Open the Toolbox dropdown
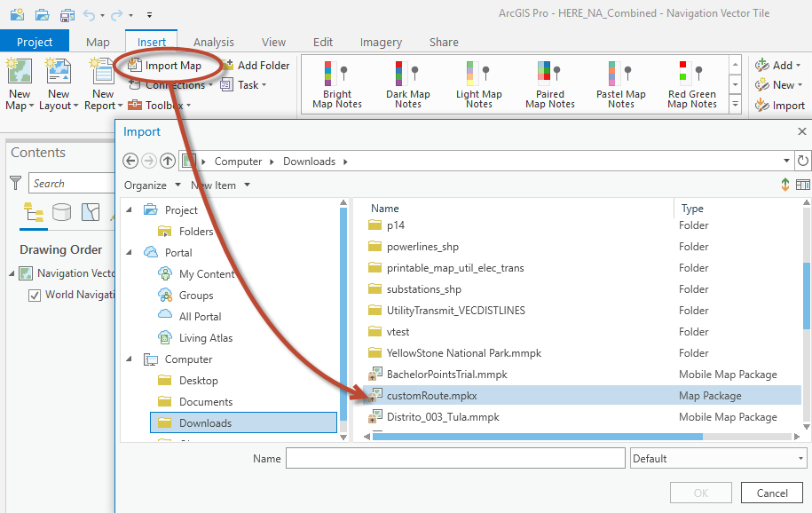The height and width of the screenshot is (513, 812). click(x=160, y=106)
